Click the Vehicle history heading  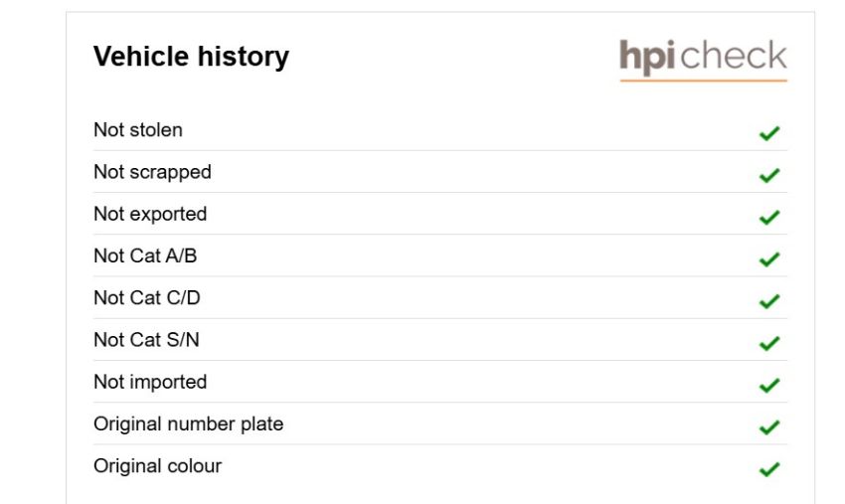[x=191, y=57]
